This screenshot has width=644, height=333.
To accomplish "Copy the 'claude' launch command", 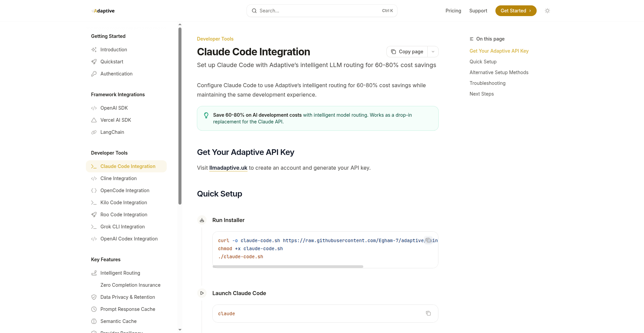I will 428,313.
